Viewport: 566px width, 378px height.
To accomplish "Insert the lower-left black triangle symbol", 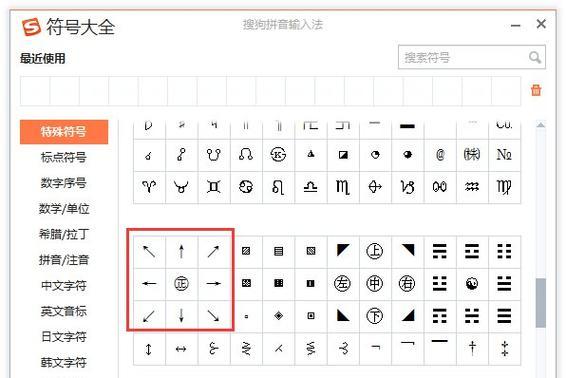I will [343, 316].
